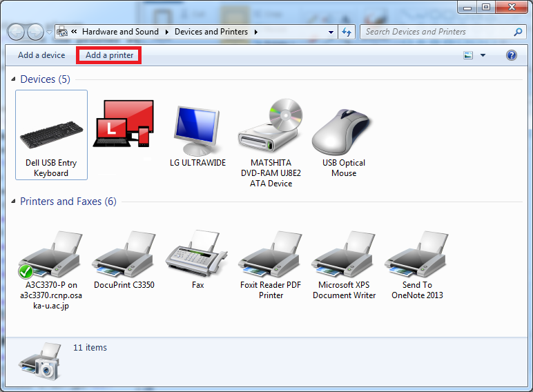Screen dimensions: 533x392
Task: Click the Foxit Reader PDF Printer label
Action: (x=271, y=290)
